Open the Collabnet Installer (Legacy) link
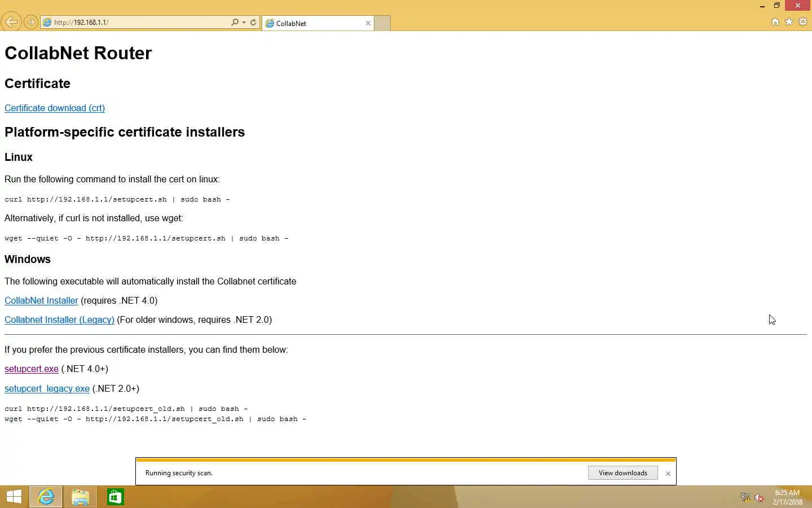Image resolution: width=812 pixels, height=508 pixels. (59, 319)
